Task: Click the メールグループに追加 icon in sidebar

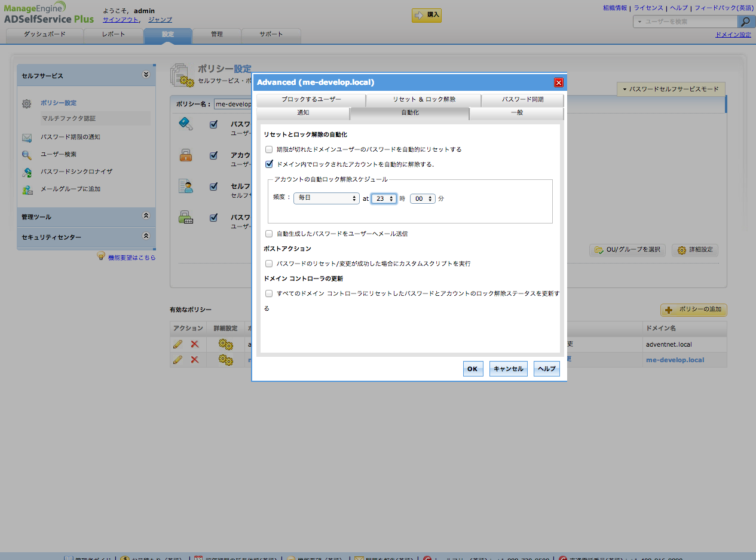Action: tap(27, 190)
